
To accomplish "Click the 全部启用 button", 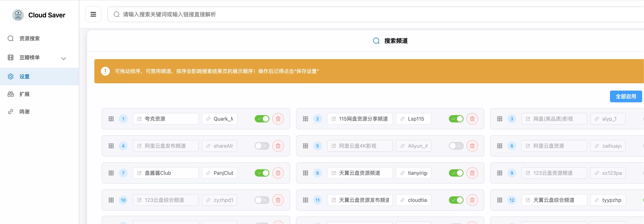I will (x=626, y=96).
